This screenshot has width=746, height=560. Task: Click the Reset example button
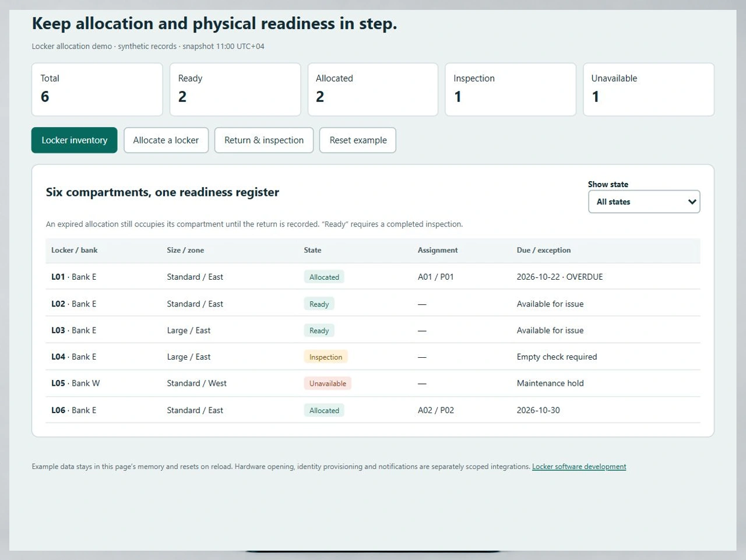click(x=358, y=140)
